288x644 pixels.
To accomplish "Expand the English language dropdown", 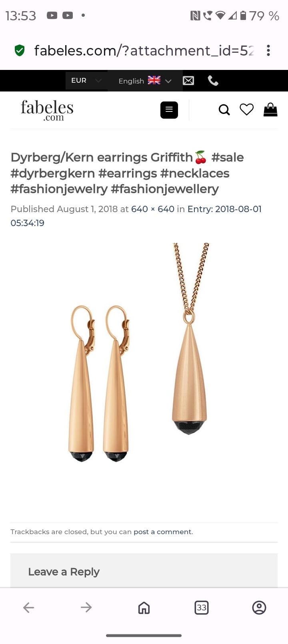I will 145,81.
